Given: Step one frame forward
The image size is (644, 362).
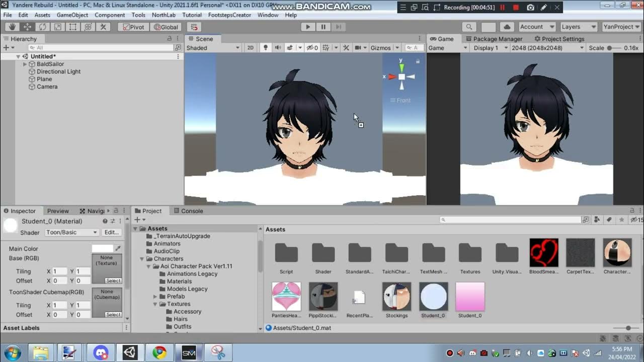Looking at the screenshot, I should tap(338, 27).
